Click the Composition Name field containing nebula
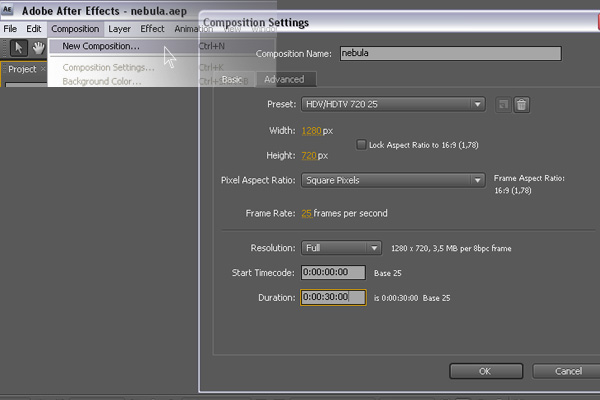Screen dimensions: 600x400 (x=450, y=53)
